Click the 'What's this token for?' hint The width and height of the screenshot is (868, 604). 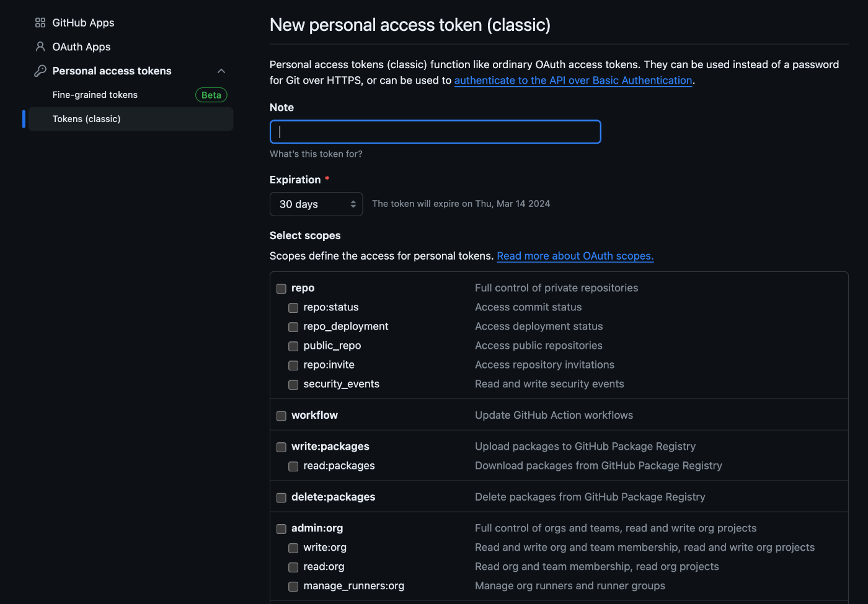point(316,154)
